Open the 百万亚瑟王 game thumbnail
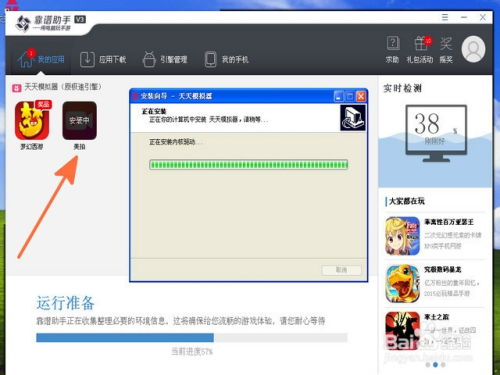 pyautogui.click(x=402, y=236)
